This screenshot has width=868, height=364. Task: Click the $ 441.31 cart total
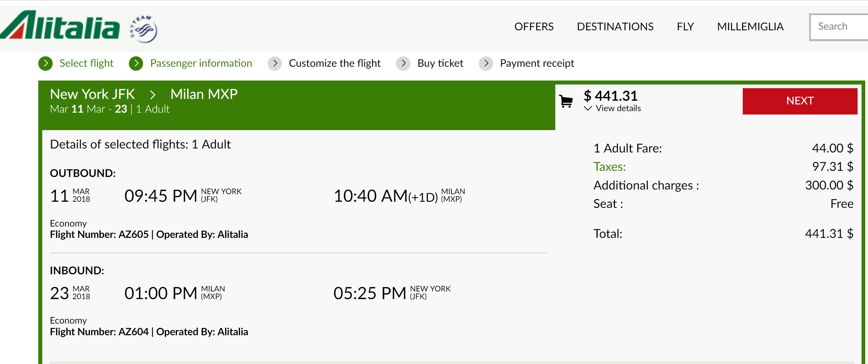tap(610, 96)
